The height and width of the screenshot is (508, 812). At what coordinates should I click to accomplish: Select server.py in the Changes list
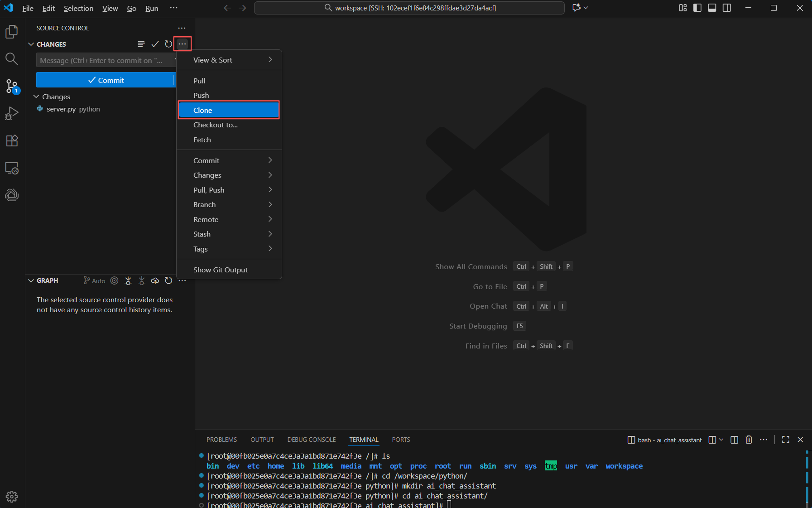point(61,109)
